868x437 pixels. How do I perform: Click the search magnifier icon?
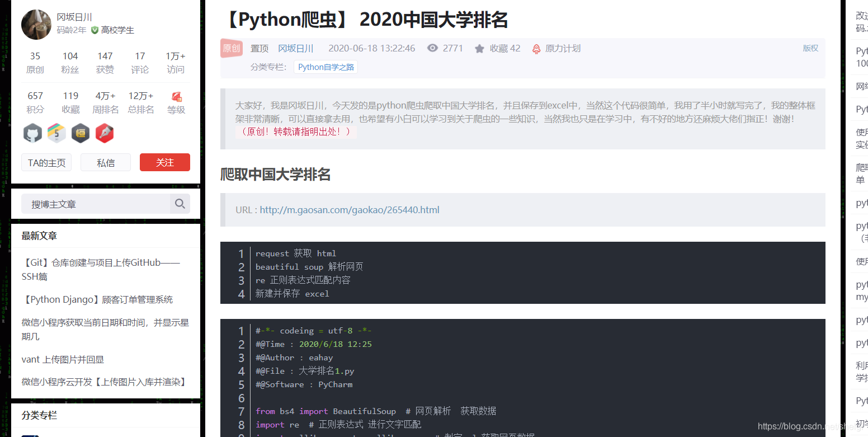(x=180, y=204)
